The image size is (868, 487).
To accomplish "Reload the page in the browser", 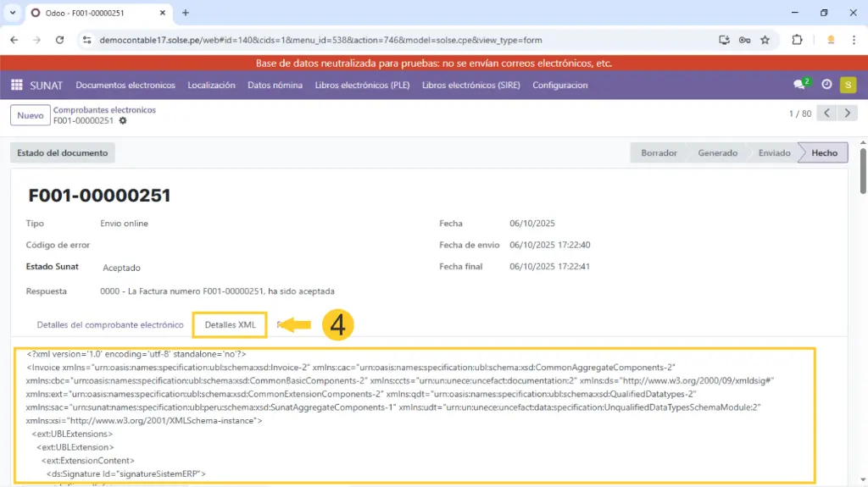I will click(x=59, y=40).
